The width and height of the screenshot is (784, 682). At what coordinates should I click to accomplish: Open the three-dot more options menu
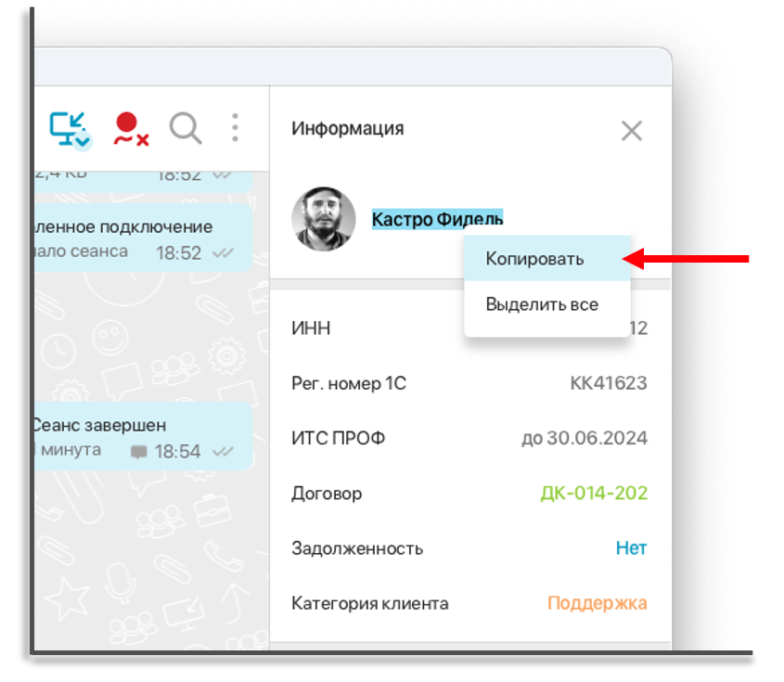pos(235,128)
